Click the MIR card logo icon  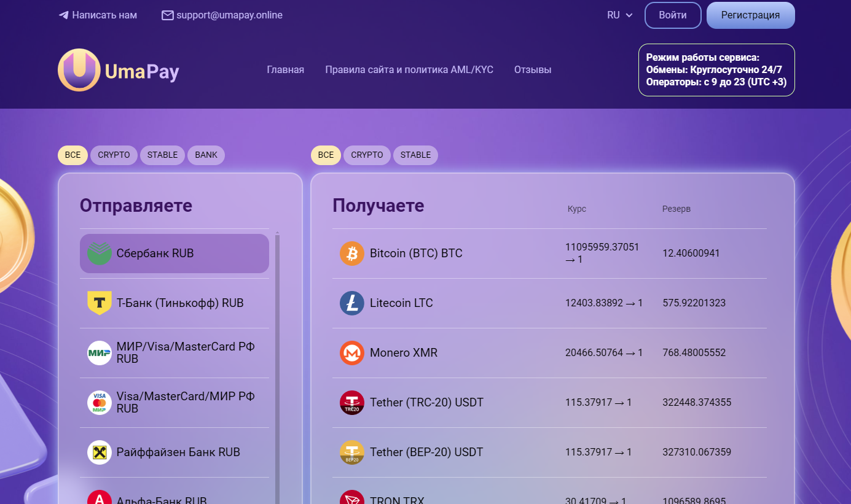click(99, 353)
